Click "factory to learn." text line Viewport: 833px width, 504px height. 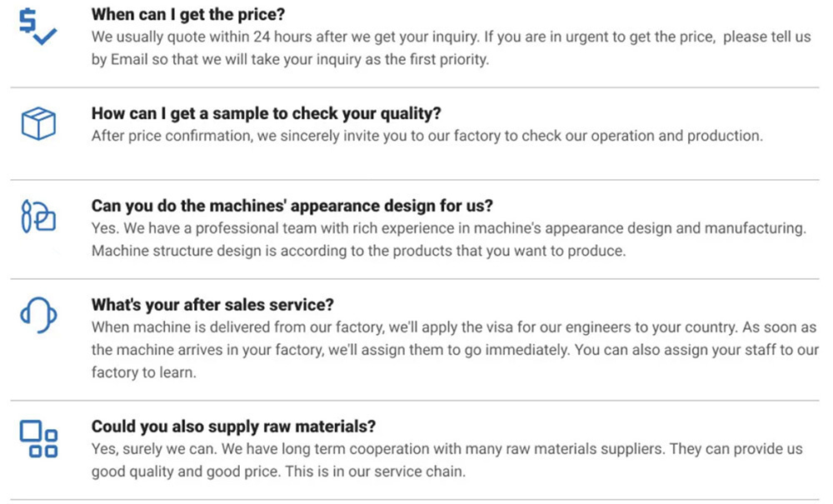(143, 372)
